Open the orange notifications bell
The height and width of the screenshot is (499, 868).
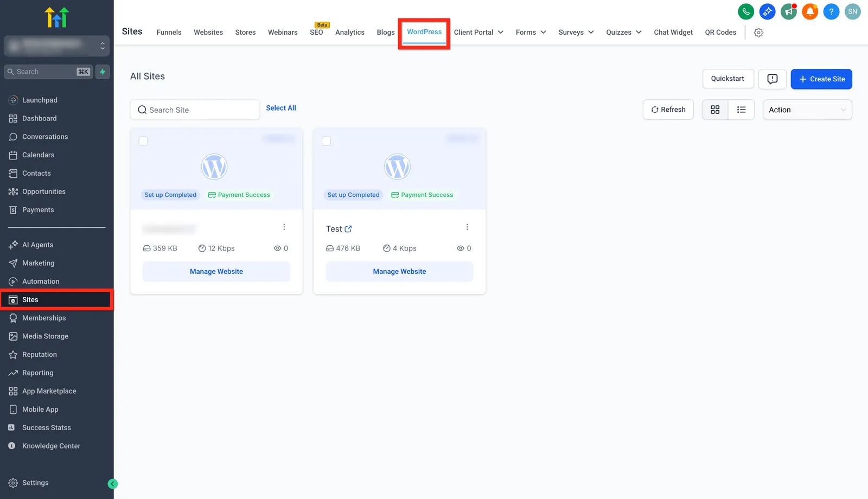click(810, 11)
